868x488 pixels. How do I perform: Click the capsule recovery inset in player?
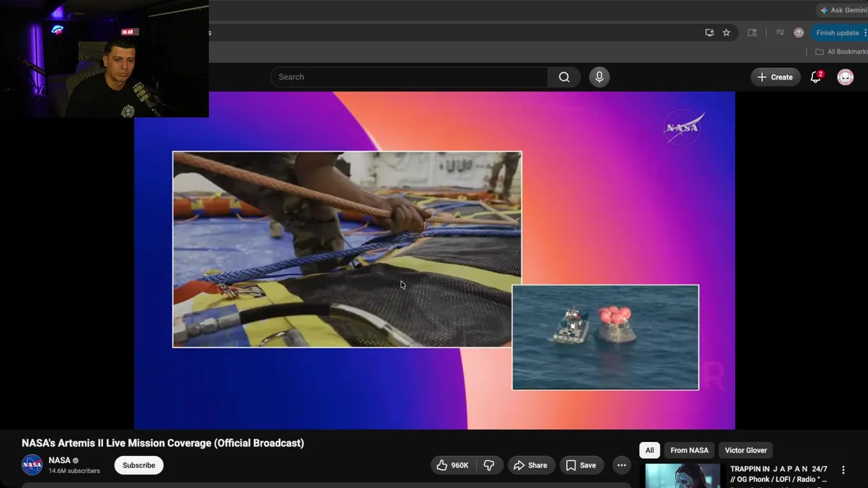click(x=606, y=337)
